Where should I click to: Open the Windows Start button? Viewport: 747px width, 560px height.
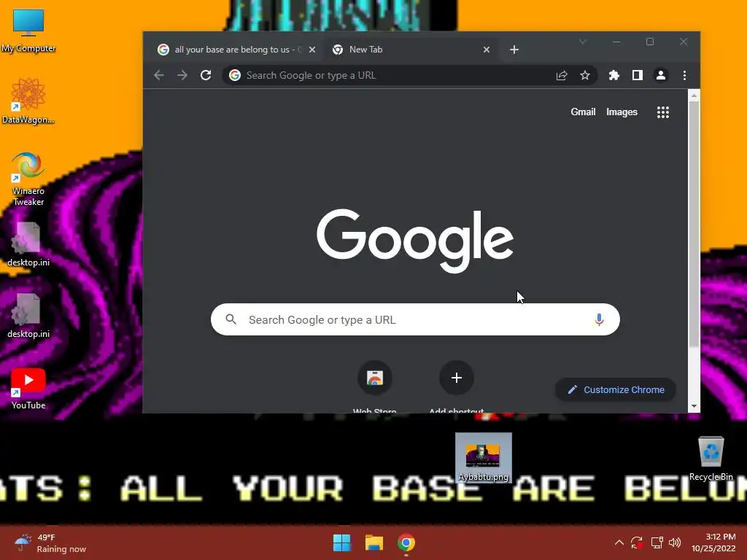341,542
